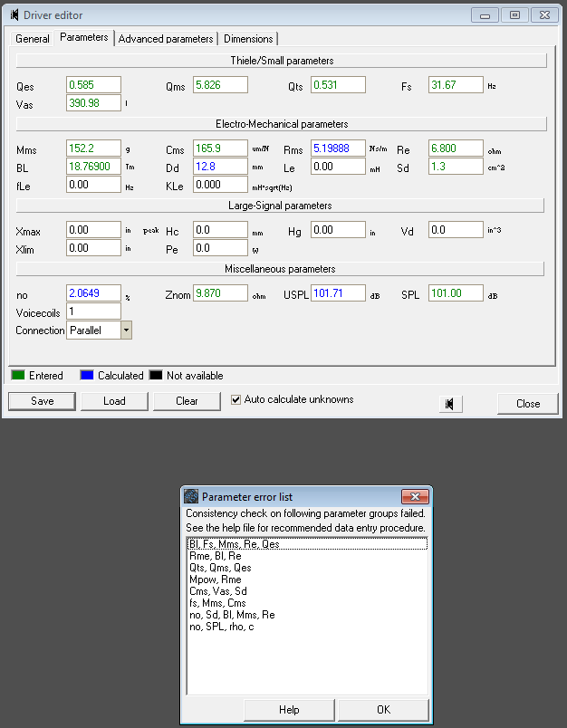
Task: Click the Qms value field
Action: (x=220, y=85)
